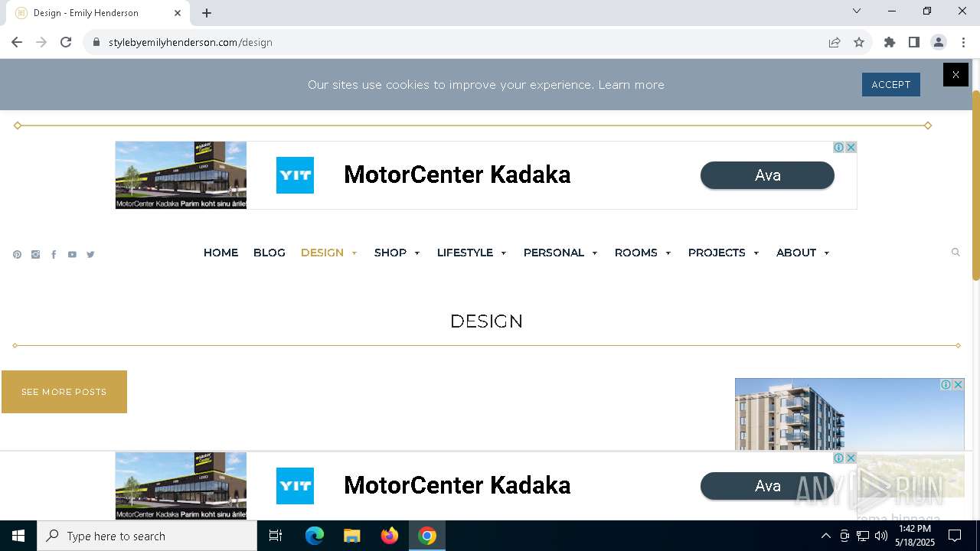Viewport: 980px width, 551px height.
Task: Open Task View on the taskbar
Action: [x=276, y=536]
